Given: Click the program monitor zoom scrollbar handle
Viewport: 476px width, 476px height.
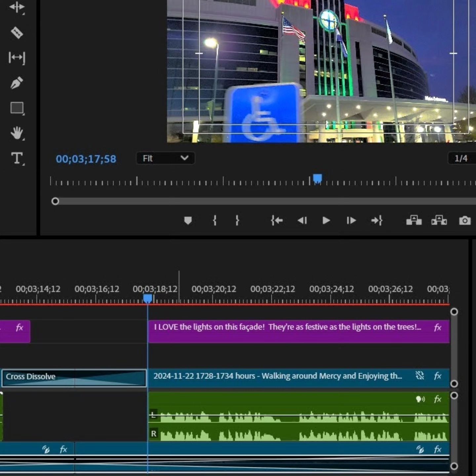Looking at the screenshot, I should pyautogui.click(x=55, y=201).
